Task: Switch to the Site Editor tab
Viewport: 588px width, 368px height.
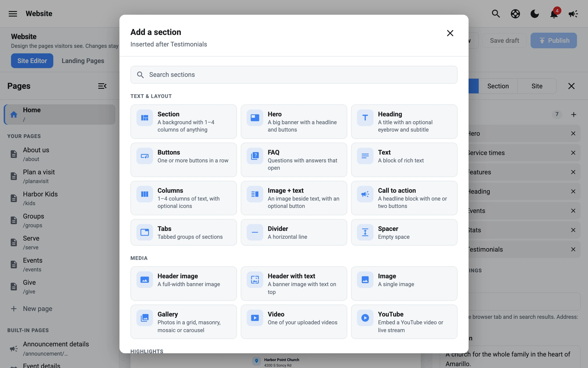Action: pyautogui.click(x=32, y=60)
